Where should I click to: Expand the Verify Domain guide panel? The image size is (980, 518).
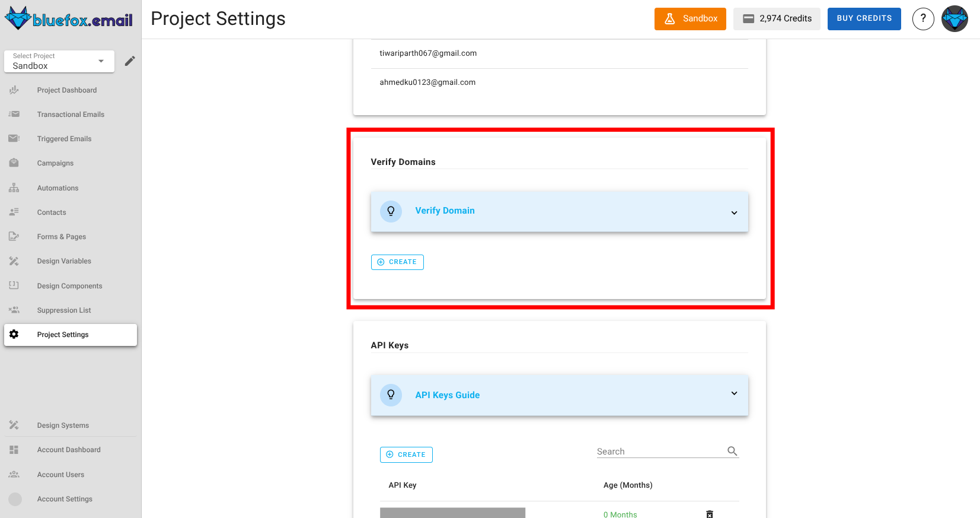coord(734,212)
